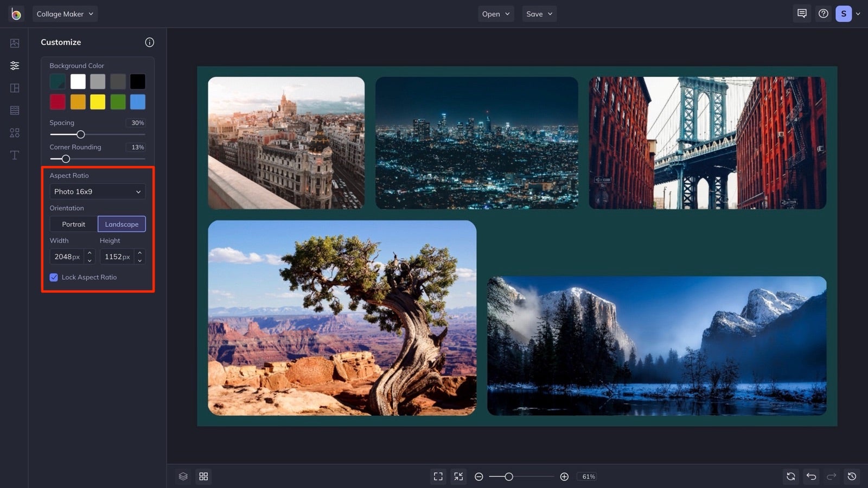Screen dimensions: 868x488
Task: Open the history icon at bottom right
Action: (852, 476)
